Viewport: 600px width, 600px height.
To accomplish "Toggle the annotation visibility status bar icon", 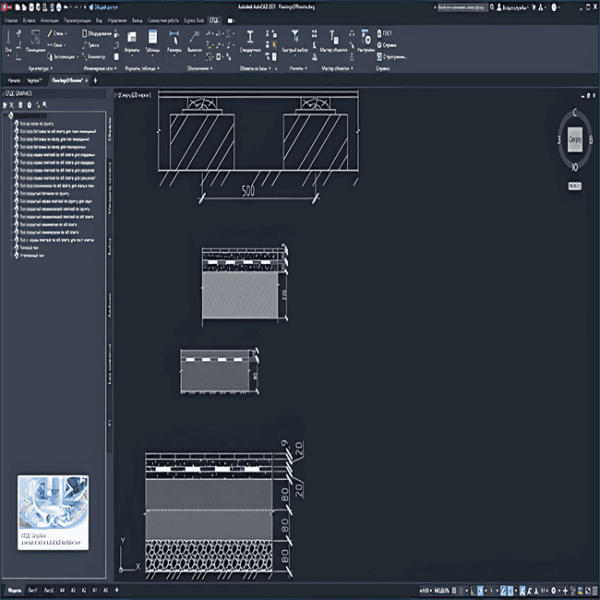I will point(522,591).
